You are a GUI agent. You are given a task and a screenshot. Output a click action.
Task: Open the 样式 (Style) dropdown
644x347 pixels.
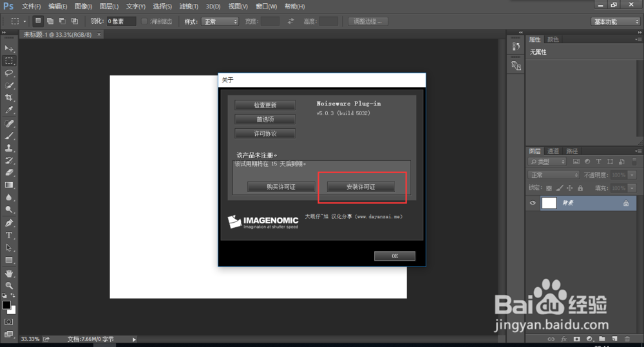(x=220, y=21)
